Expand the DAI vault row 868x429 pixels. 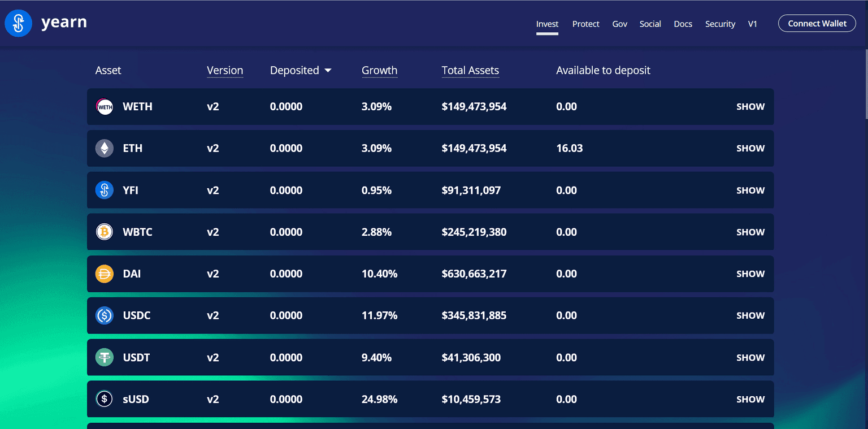pyautogui.click(x=750, y=274)
